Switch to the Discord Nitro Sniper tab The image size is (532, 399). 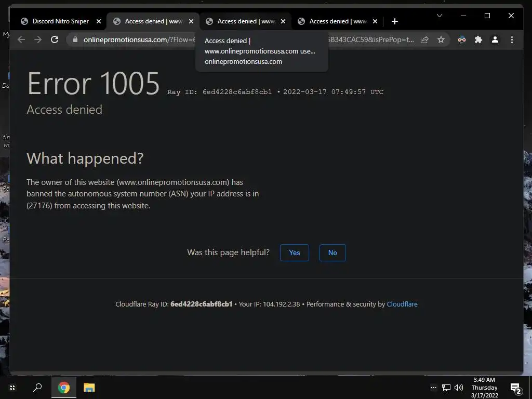pos(60,21)
